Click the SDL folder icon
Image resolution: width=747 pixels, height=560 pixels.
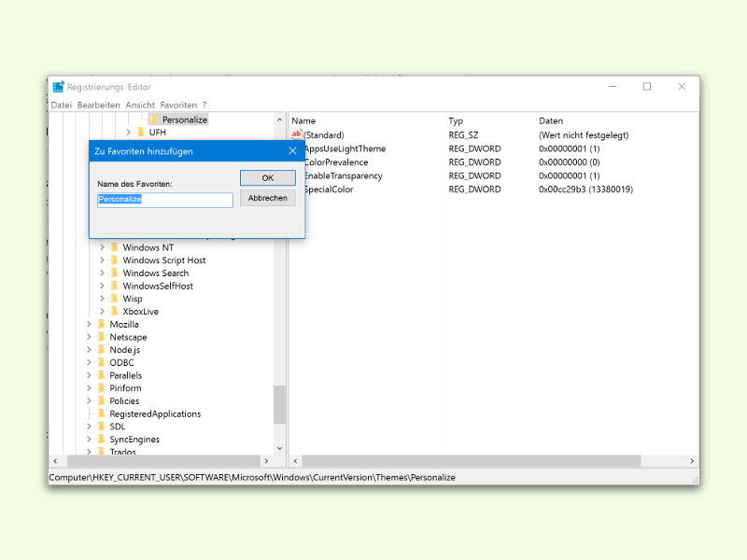coord(101,427)
